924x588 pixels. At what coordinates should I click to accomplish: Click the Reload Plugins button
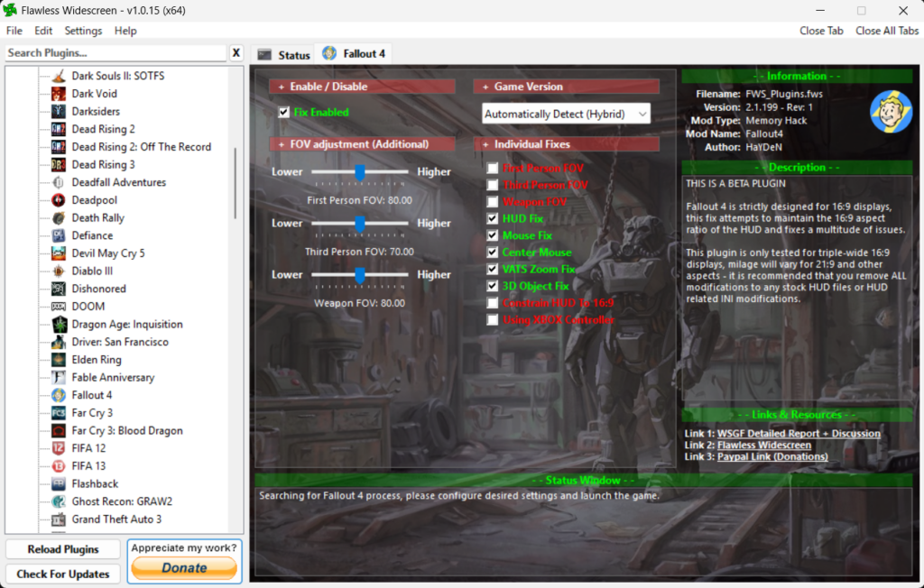pyautogui.click(x=63, y=549)
